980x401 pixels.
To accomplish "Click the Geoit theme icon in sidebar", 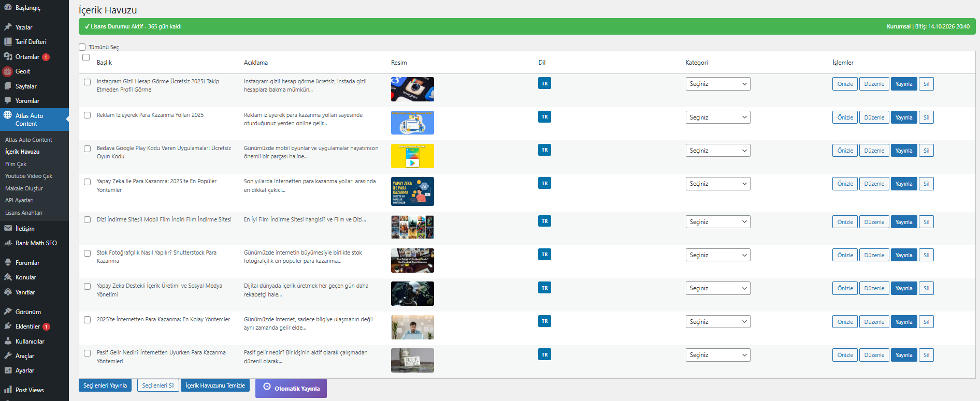I will 8,71.
